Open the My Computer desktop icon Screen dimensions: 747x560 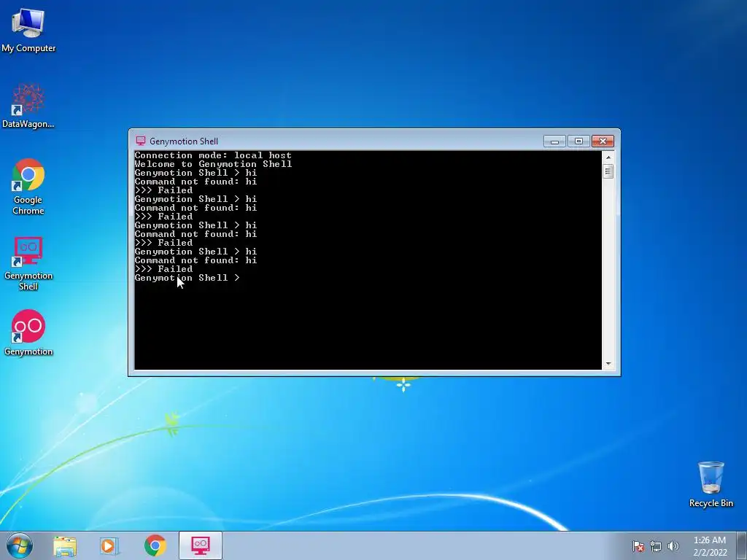[28, 31]
